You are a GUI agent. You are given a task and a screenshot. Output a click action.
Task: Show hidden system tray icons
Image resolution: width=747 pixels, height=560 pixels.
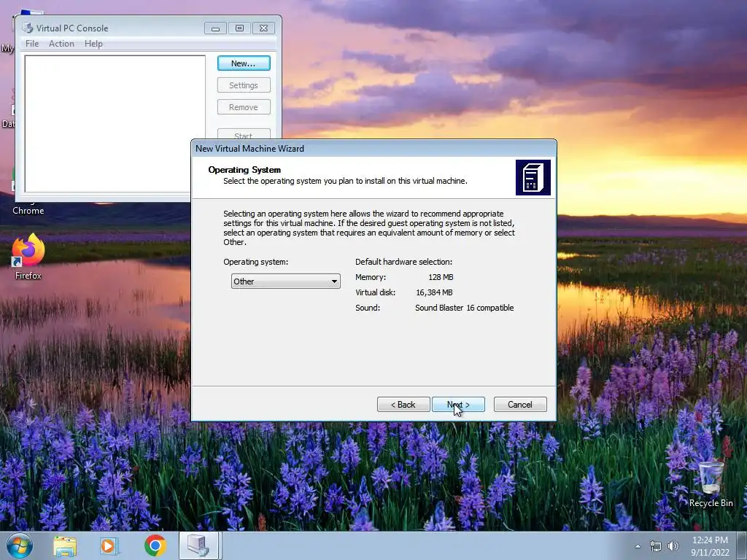[638, 546]
